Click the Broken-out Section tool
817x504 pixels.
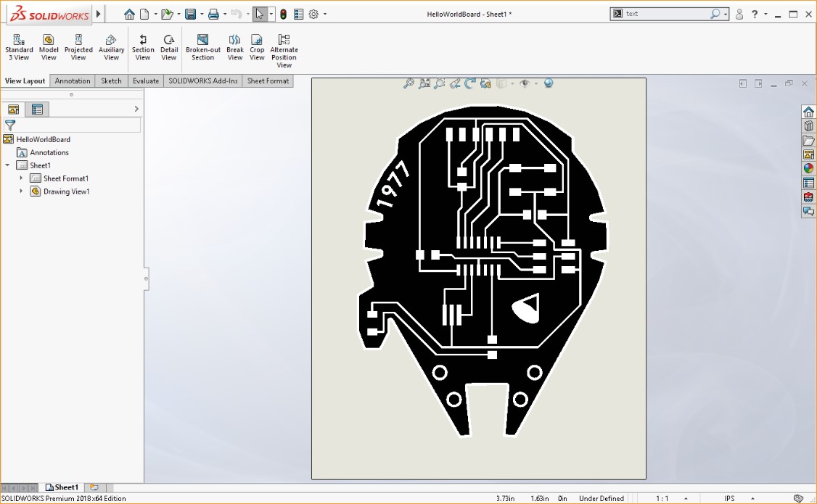pyautogui.click(x=202, y=47)
